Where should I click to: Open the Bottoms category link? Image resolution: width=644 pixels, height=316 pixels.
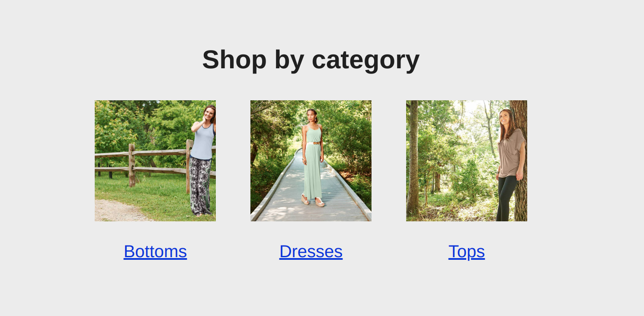coord(155,252)
